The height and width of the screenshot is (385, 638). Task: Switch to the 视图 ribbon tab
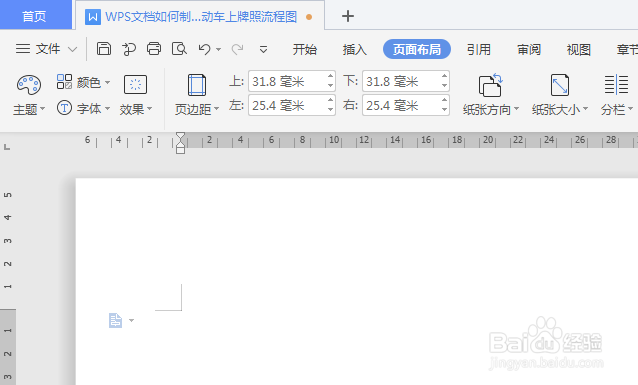click(x=579, y=50)
